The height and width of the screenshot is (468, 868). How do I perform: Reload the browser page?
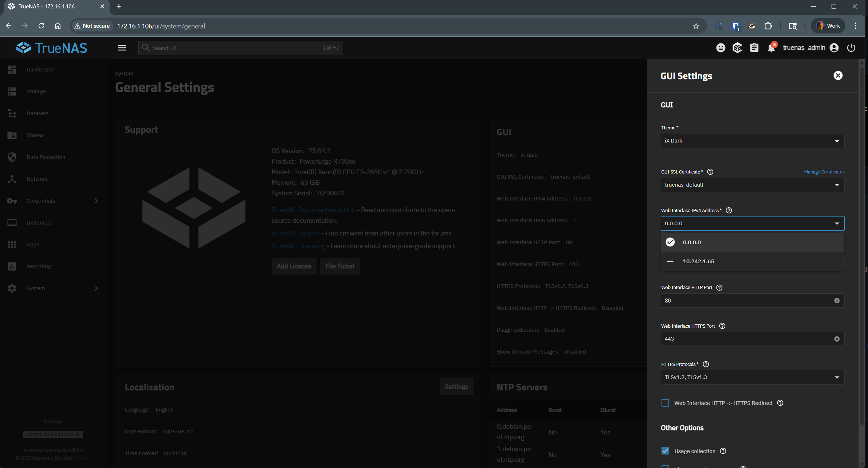coord(42,26)
